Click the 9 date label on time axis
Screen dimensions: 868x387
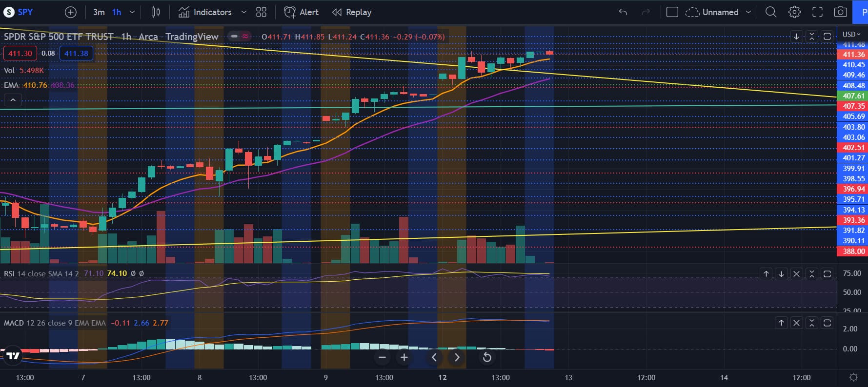[325, 378]
